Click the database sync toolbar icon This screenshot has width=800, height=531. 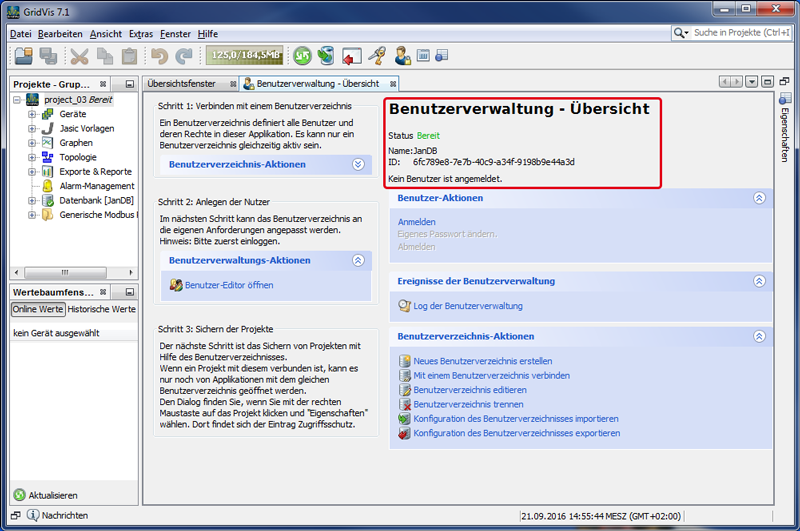pyautogui.click(x=326, y=56)
